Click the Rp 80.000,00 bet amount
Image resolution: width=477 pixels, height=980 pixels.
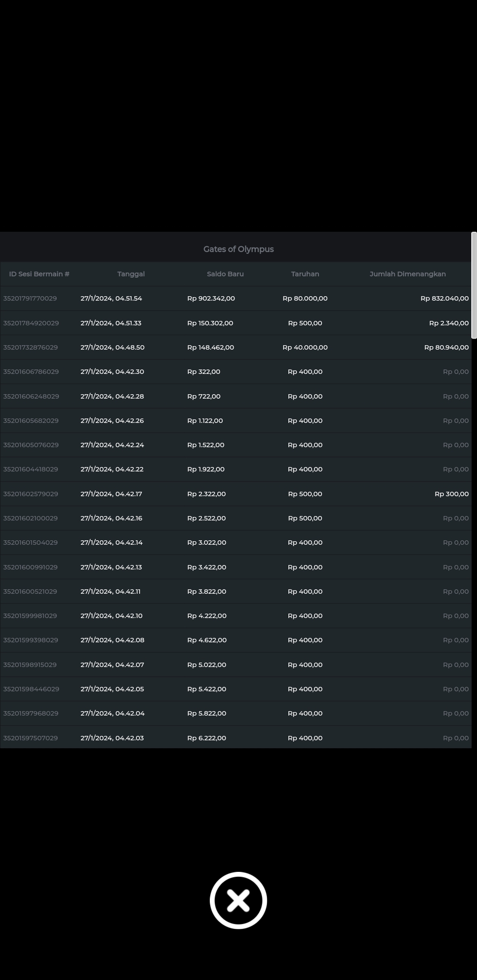point(305,298)
